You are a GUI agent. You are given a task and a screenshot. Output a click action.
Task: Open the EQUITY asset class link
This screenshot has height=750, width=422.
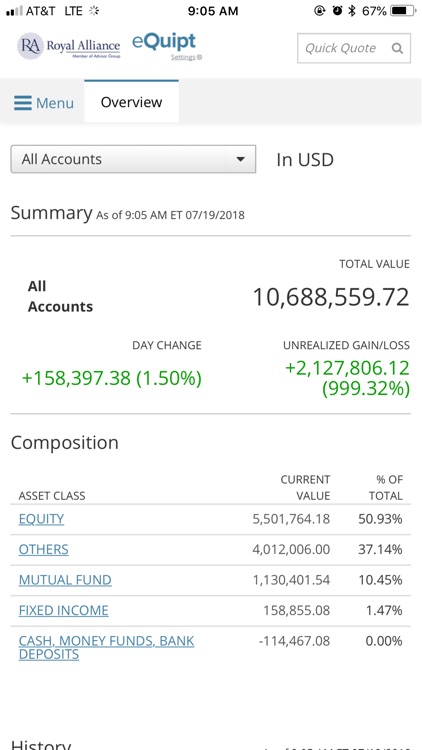click(41, 519)
